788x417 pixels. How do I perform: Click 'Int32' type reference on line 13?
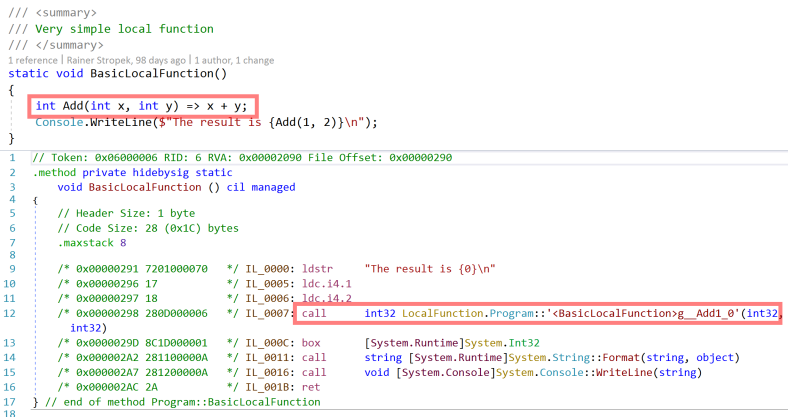click(524, 343)
